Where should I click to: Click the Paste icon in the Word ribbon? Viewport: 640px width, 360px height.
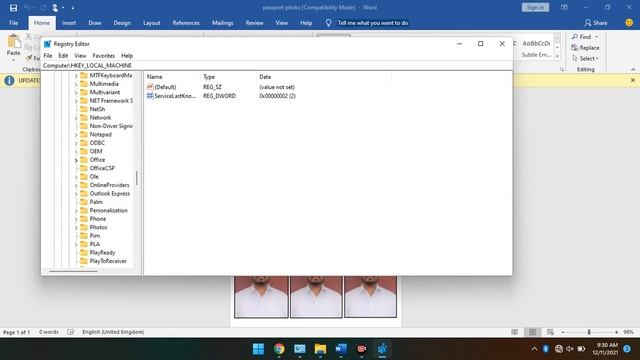tap(13, 41)
